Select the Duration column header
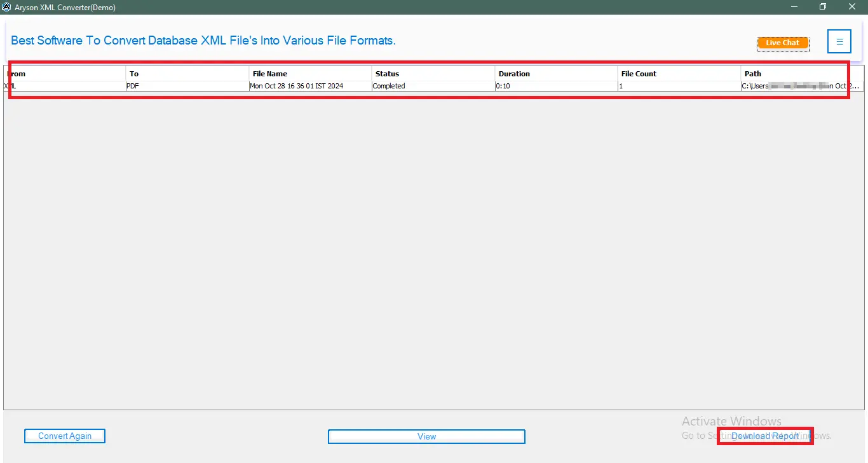The height and width of the screenshot is (463, 868). 557,74
